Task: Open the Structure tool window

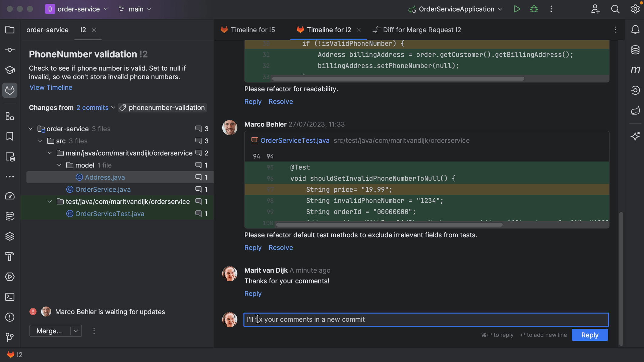Action: point(10,116)
